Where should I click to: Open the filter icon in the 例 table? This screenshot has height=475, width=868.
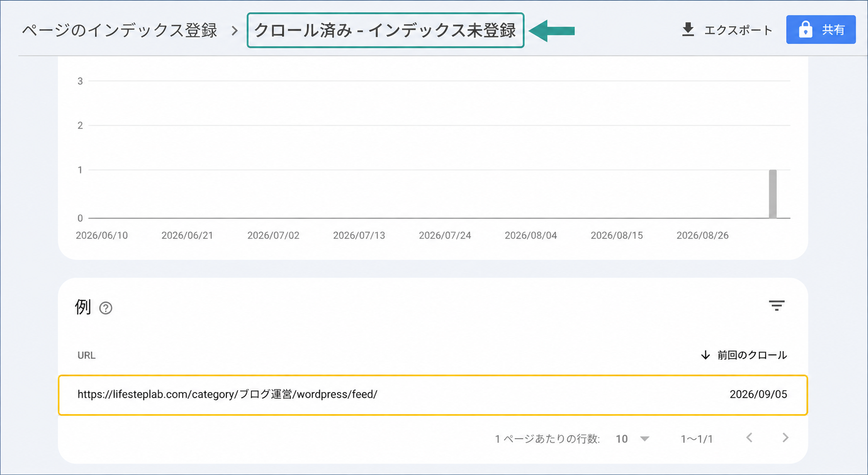point(777,306)
